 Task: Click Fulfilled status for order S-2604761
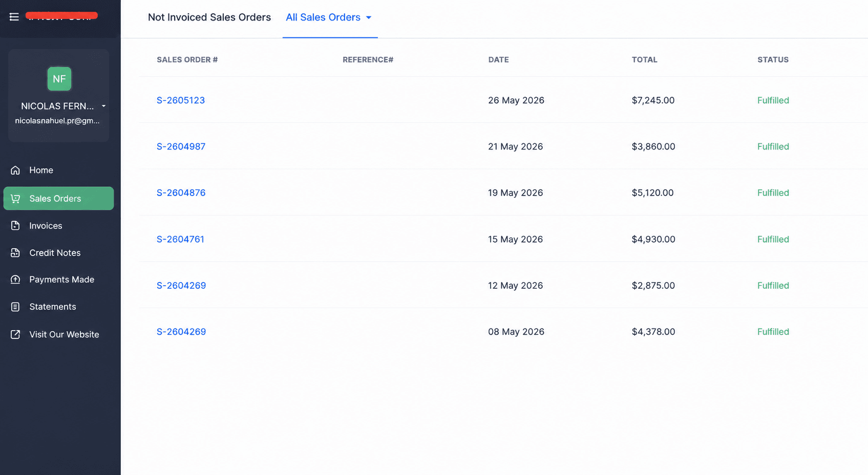pyautogui.click(x=773, y=239)
